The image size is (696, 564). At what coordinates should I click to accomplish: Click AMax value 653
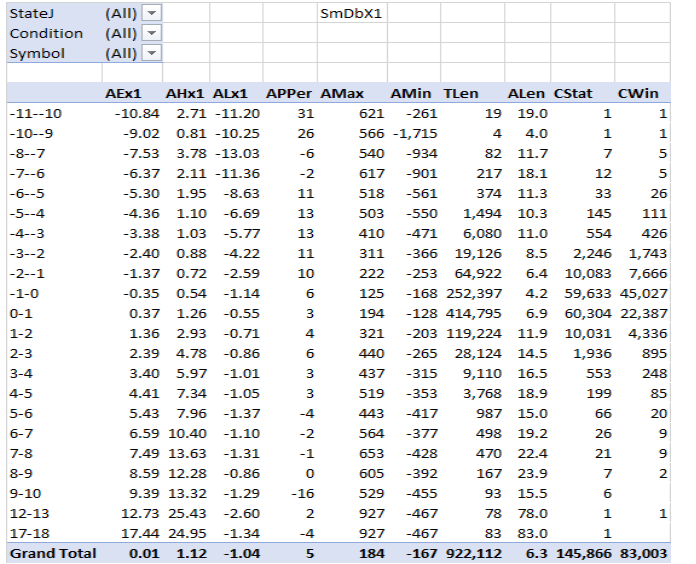click(372, 454)
